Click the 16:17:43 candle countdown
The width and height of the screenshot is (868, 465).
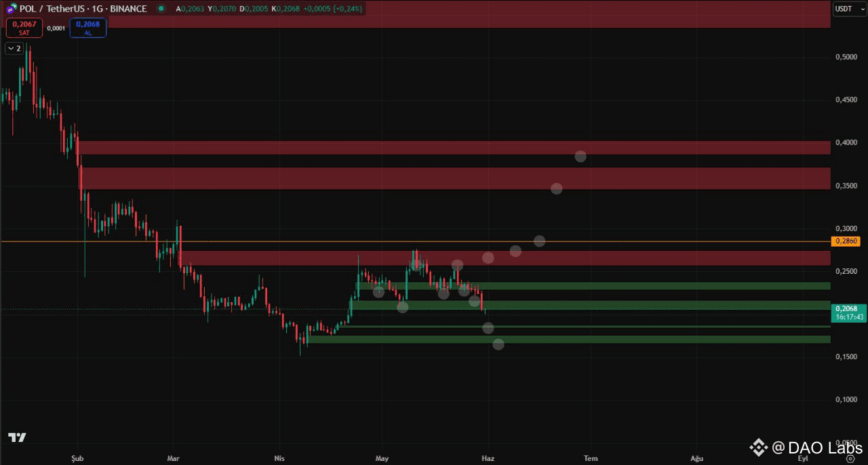tap(850, 317)
